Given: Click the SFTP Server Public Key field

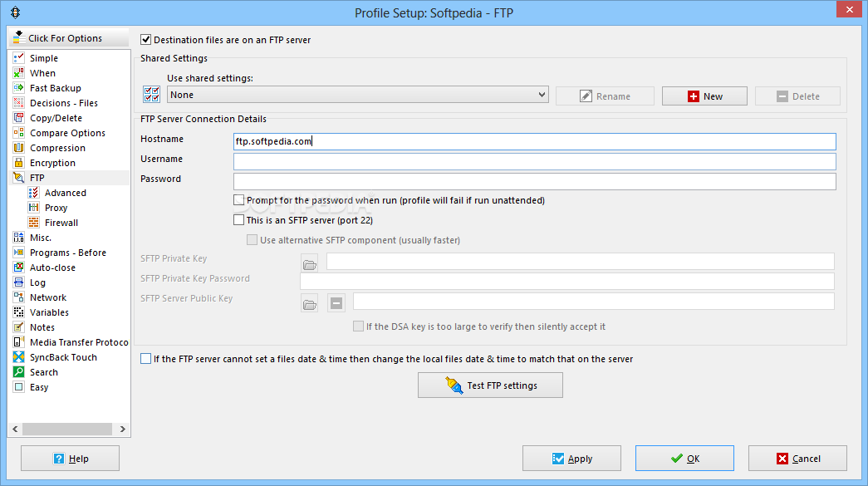Looking at the screenshot, I should [x=593, y=301].
